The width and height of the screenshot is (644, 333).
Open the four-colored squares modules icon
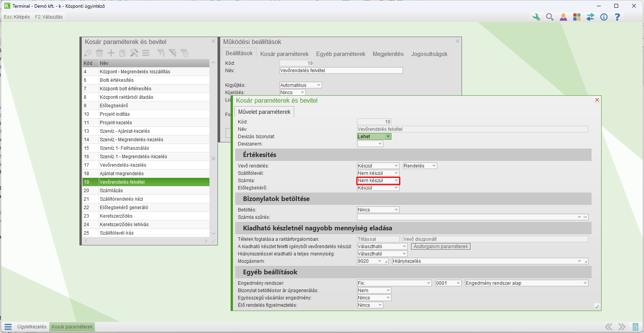(x=577, y=17)
